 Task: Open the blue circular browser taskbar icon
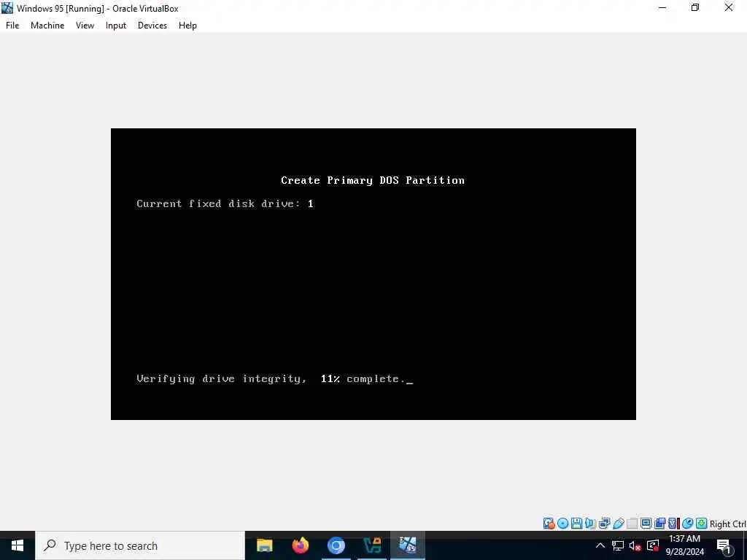tap(336, 545)
